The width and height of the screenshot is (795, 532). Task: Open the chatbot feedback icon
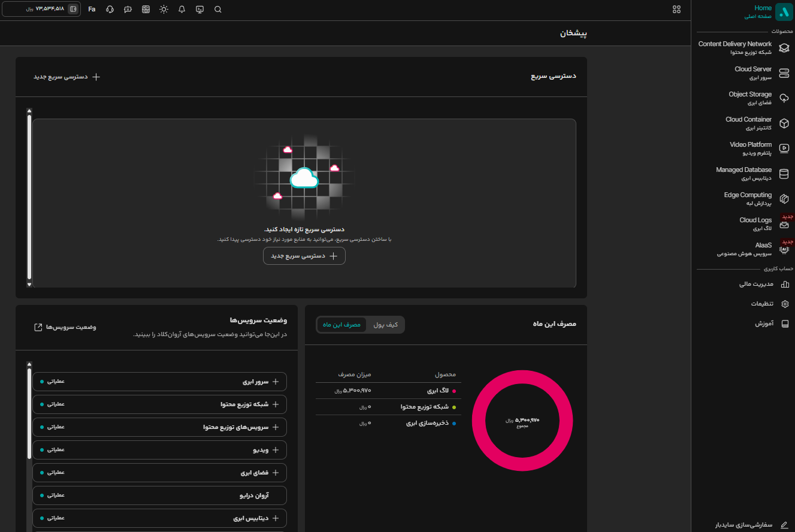(x=128, y=10)
